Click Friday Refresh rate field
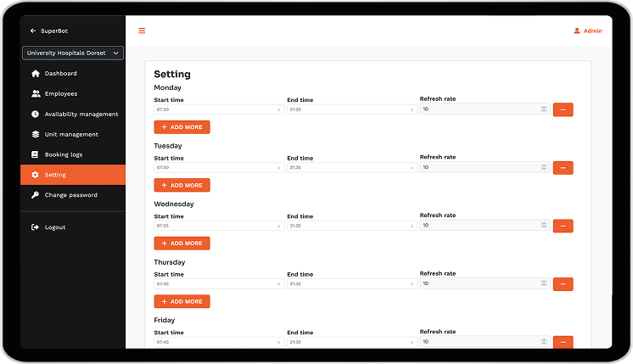This screenshot has width=633, height=364. 485,341
